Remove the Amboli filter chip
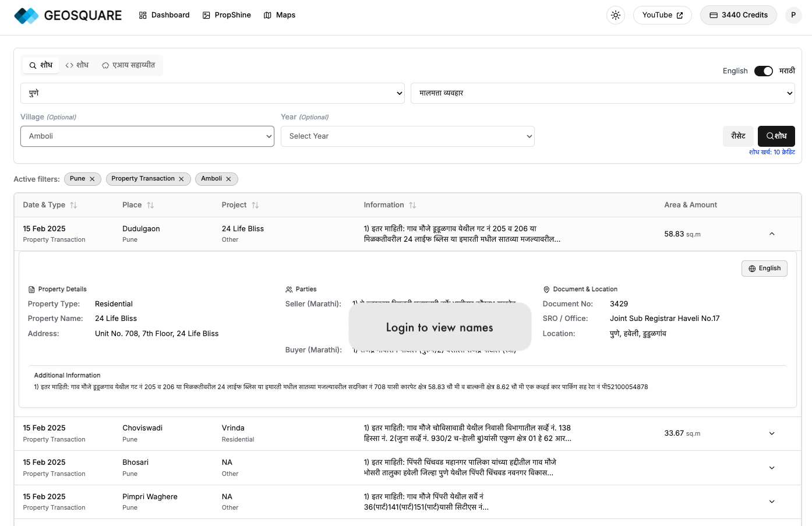The width and height of the screenshot is (812, 526). tap(228, 179)
